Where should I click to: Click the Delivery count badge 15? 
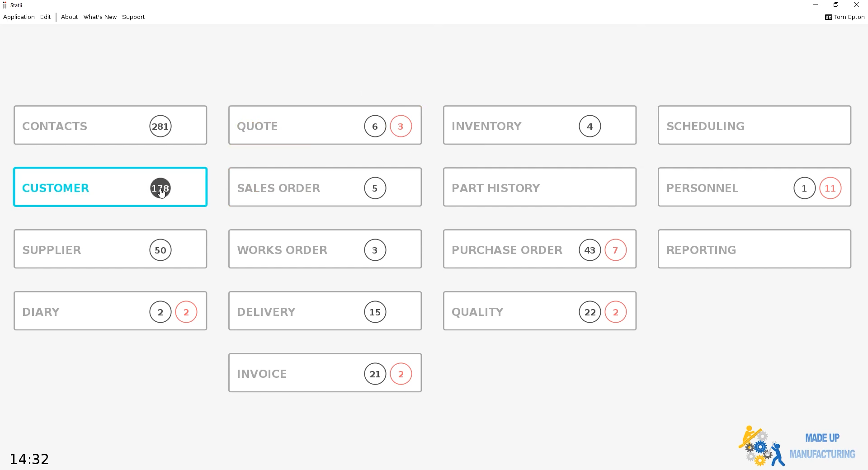tap(375, 312)
